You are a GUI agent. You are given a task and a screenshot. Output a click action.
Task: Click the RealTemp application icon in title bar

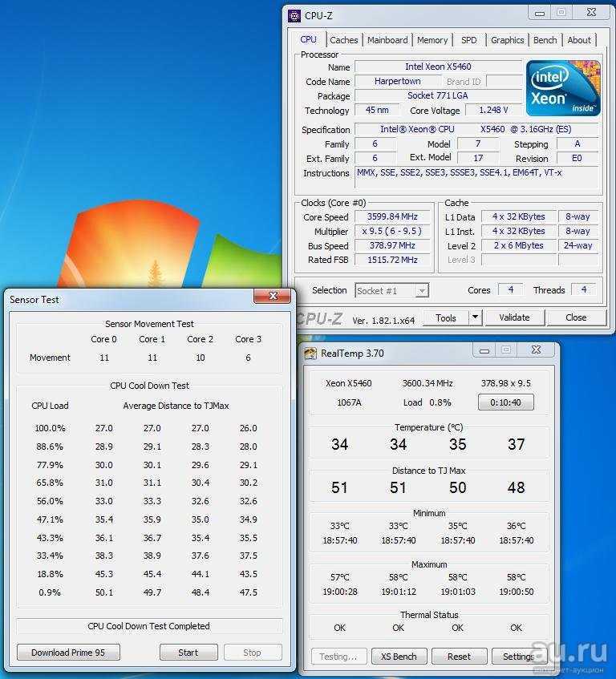[310, 354]
